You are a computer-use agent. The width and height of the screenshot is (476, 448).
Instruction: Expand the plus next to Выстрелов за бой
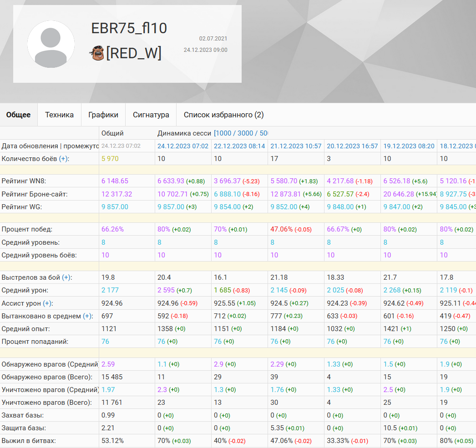(66, 277)
